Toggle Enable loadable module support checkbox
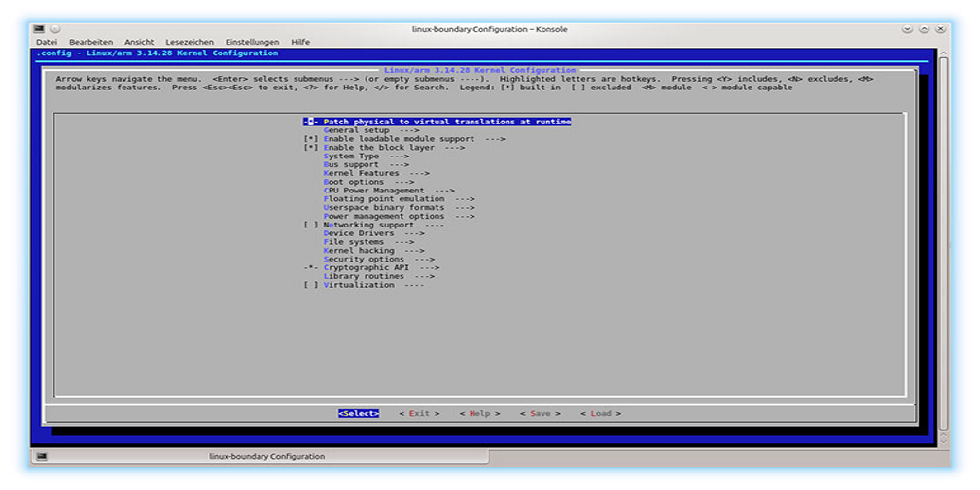 pyautogui.click(x=311, y=139)
